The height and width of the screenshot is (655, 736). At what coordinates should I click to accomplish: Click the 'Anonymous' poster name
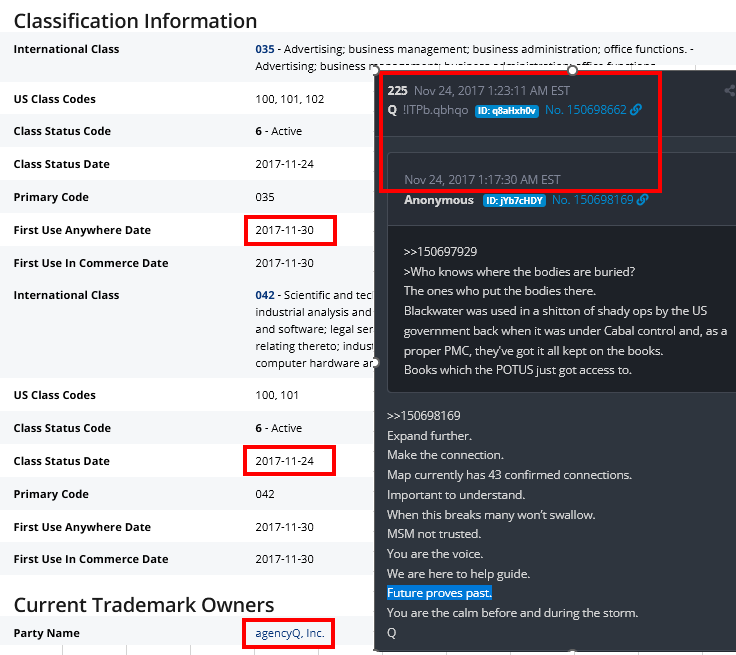pos(439,200)
